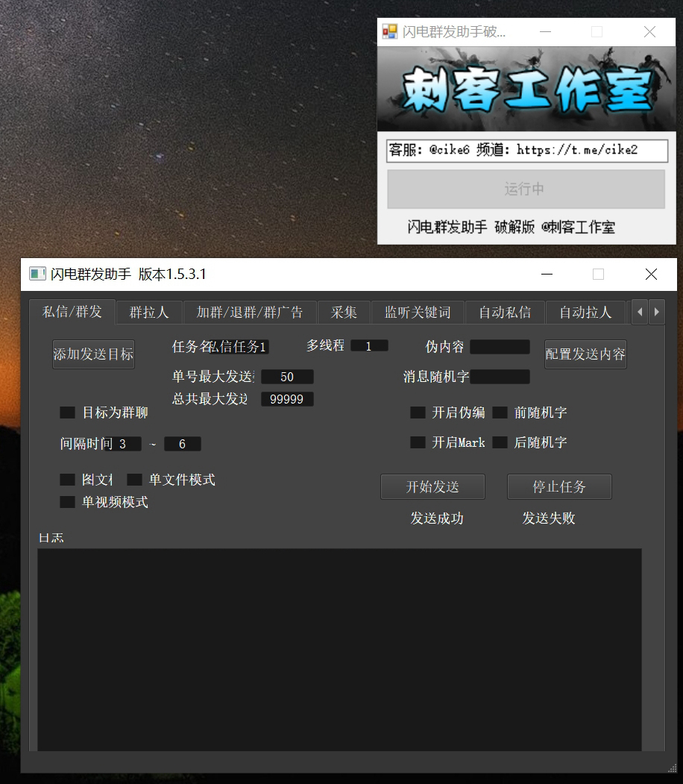Click the 添加发送目标 button
The height and width of the screenshot is (784, 683).
[93, 354]
